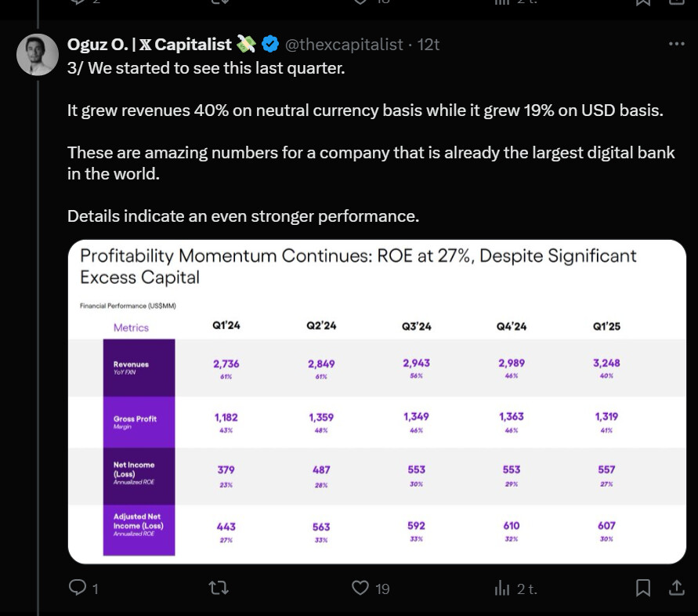Click the tweet text starting "3/ We started"
698x616 pixels.
click(206, 68)
